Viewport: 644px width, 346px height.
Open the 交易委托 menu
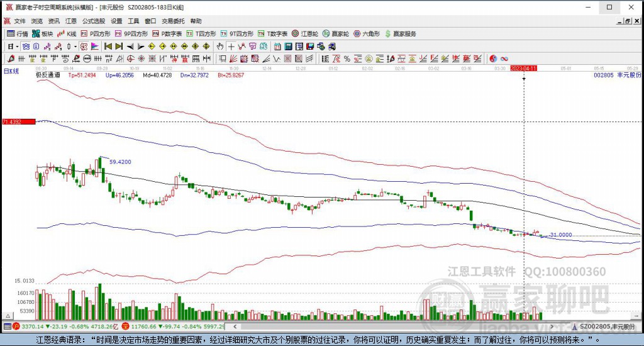pos(174,21)
